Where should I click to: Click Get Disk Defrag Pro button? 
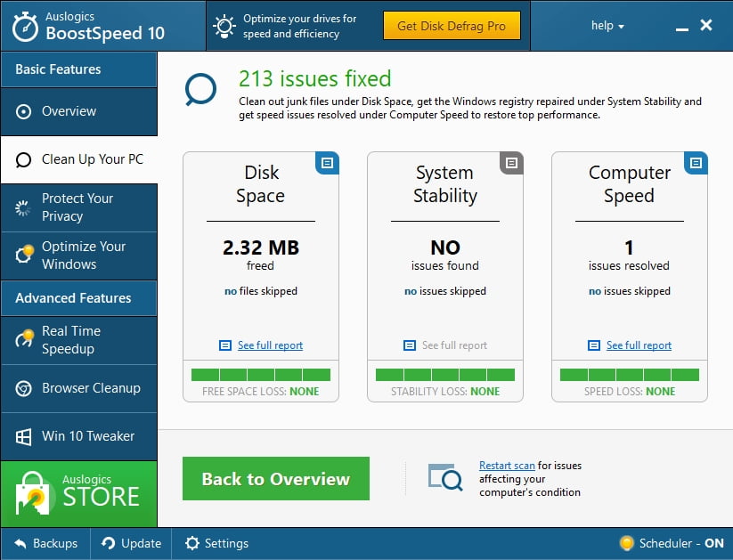coord(452,26)
